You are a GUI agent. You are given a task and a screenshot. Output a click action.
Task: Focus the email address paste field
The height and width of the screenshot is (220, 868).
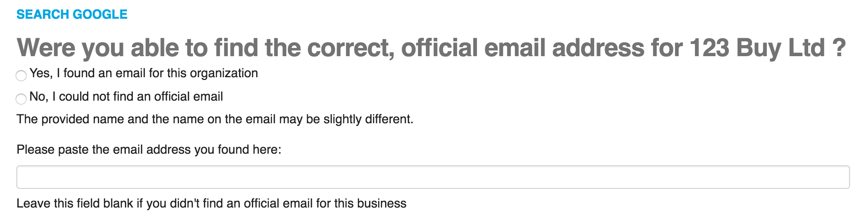(433, 177)
